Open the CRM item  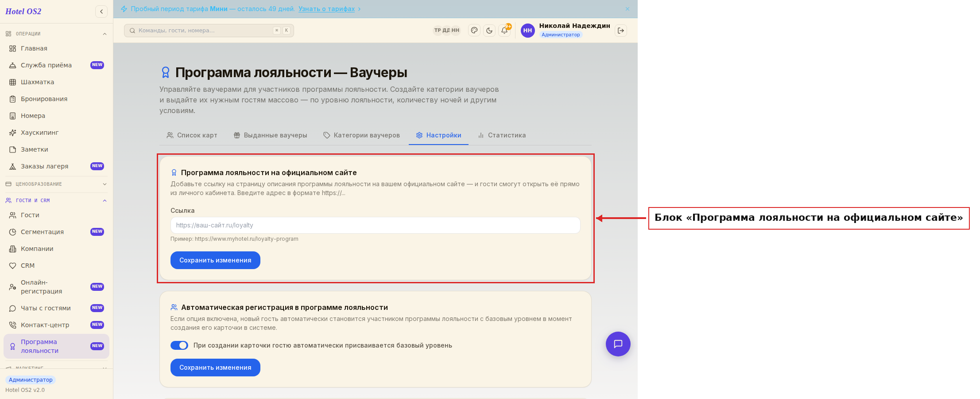56,266
